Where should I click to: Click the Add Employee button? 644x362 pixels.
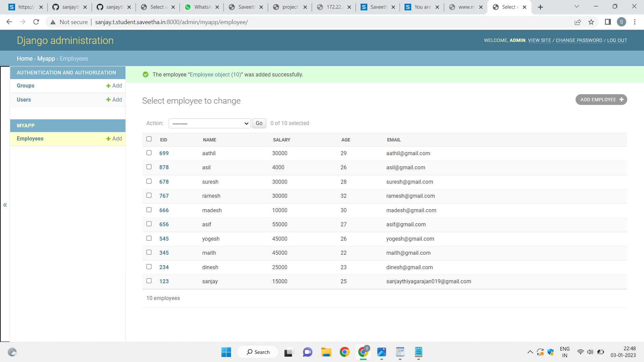click(x=601, y=100)
